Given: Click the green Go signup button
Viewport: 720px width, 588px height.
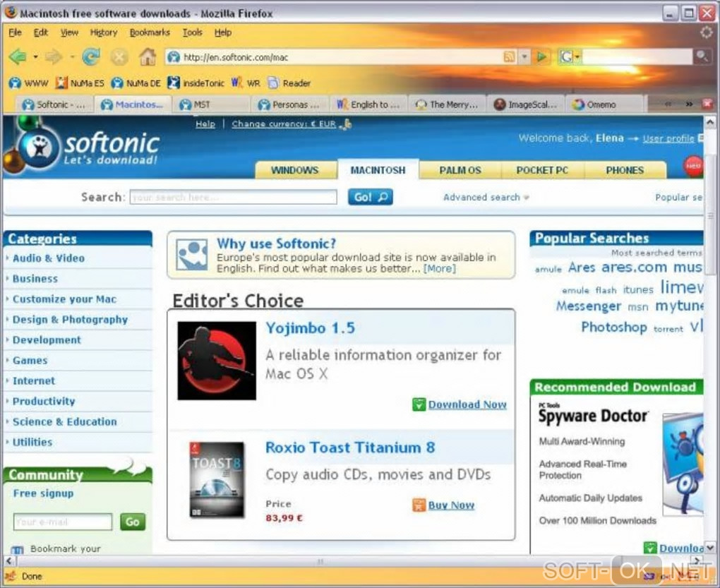Looking at the screenshot, I should pos(132,522).
